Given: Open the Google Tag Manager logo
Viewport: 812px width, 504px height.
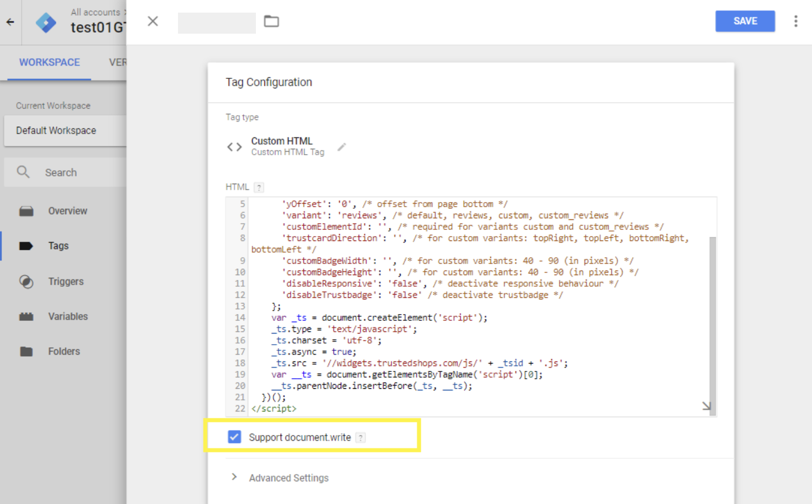Looking at the screenshot, I should coord(46,23).
